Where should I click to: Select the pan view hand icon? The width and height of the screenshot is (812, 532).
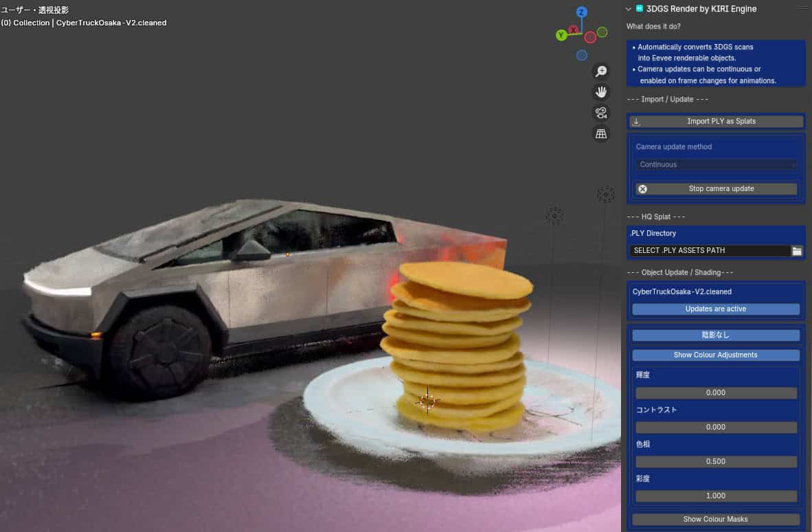coord(600,92)
